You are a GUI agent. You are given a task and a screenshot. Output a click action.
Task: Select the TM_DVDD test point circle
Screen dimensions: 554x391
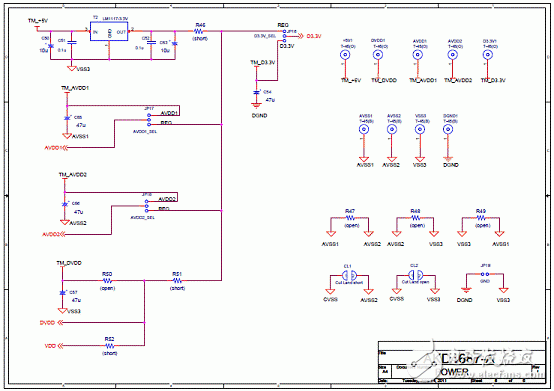tap(378, 55)
